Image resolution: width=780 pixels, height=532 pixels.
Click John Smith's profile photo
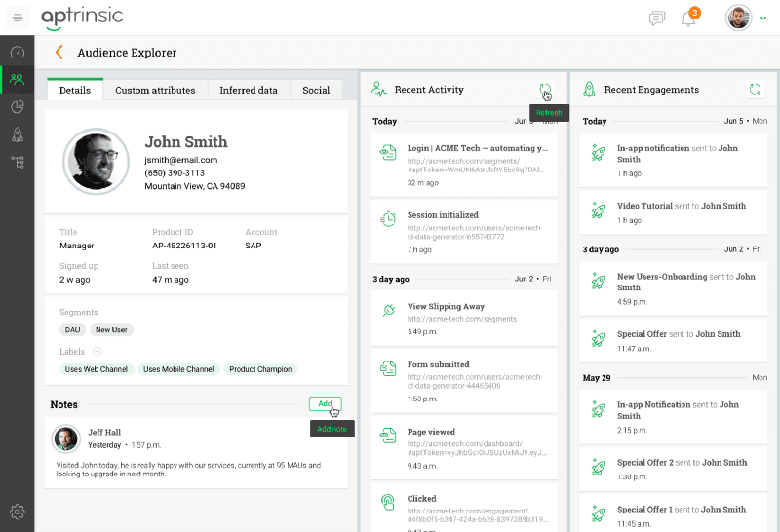(x=96, y=160)
